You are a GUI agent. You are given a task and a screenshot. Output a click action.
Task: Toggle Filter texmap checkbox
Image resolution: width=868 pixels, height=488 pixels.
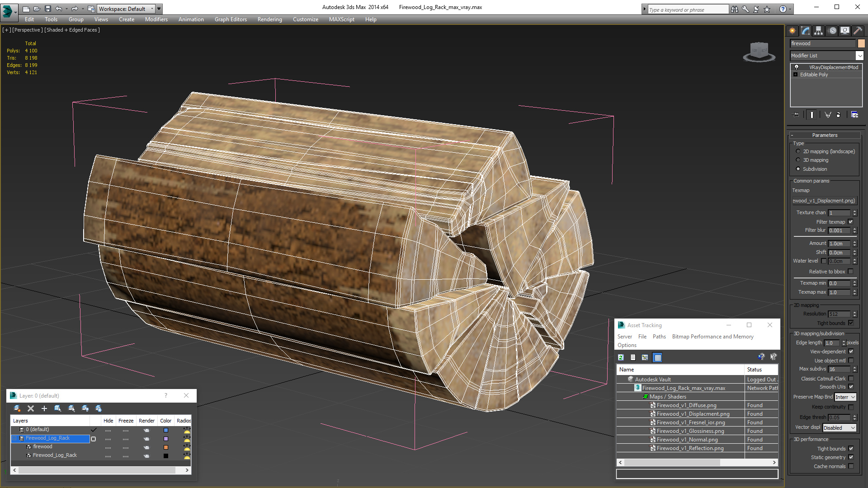tap(851, 222)
